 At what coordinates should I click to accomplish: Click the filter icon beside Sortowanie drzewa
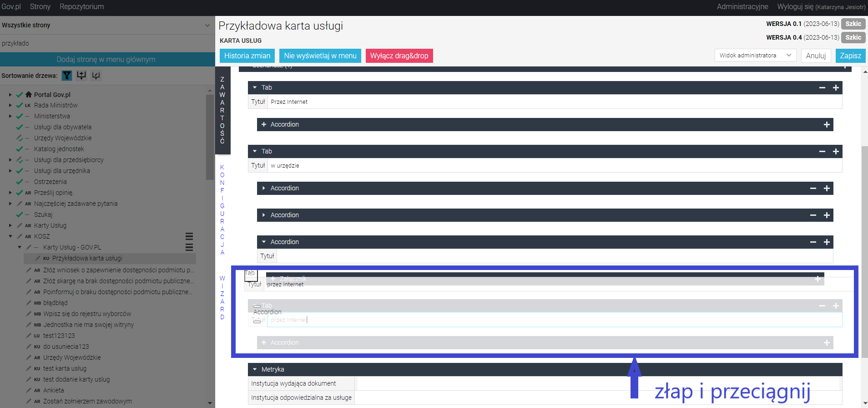67,76
